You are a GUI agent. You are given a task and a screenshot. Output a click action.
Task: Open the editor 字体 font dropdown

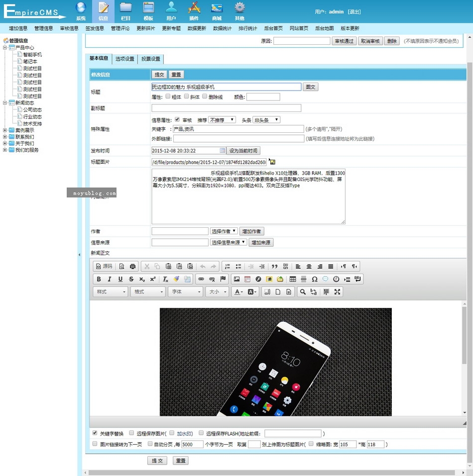185,292
